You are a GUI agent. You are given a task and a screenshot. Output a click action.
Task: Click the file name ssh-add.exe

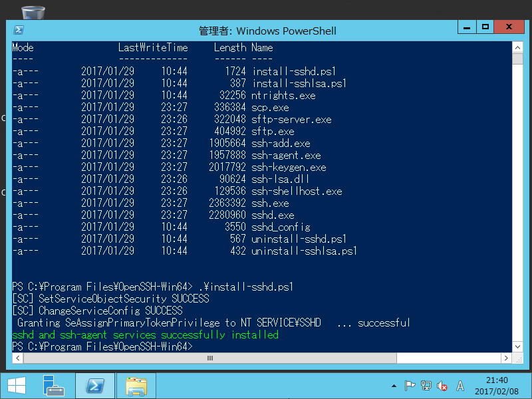pos(281,143)
